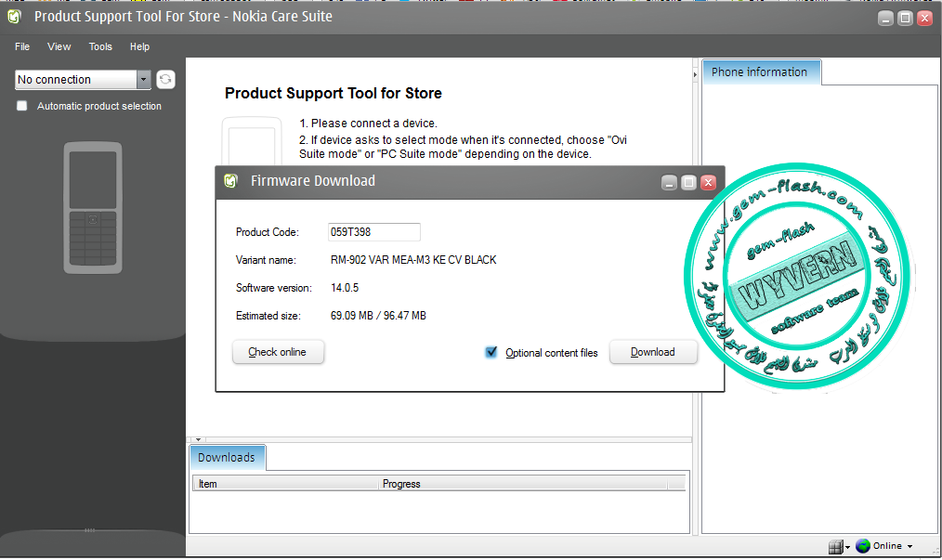Click the status bar grid layout icon

coord(836,546)
